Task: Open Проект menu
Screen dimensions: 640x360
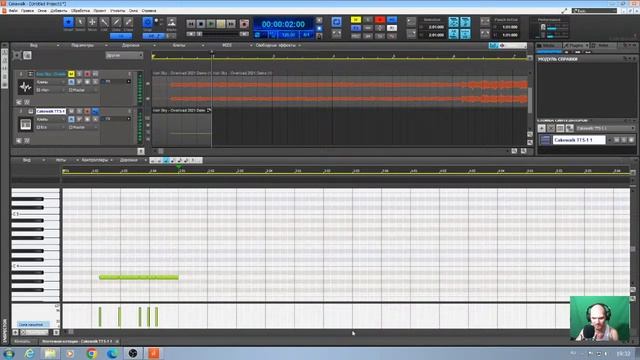Action: click(100, 11)
